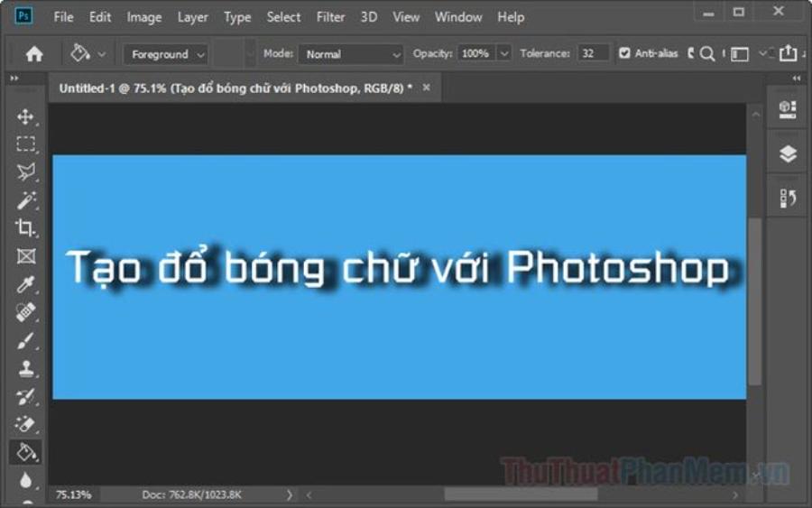Expand the toolbar with double arrows
This screenshot has width=812, height=508.
click(14, 79)
